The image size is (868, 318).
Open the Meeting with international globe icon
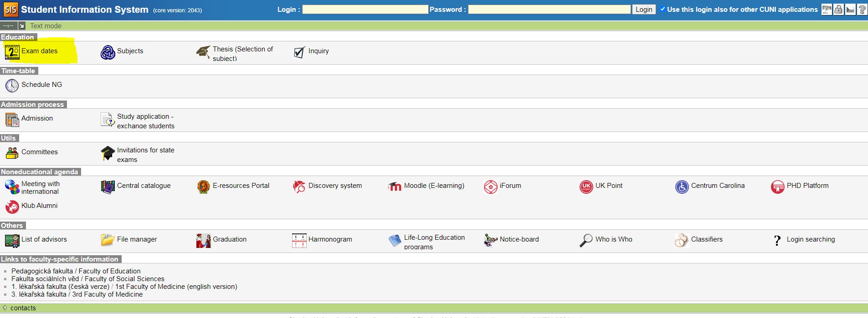pos(12,187)
